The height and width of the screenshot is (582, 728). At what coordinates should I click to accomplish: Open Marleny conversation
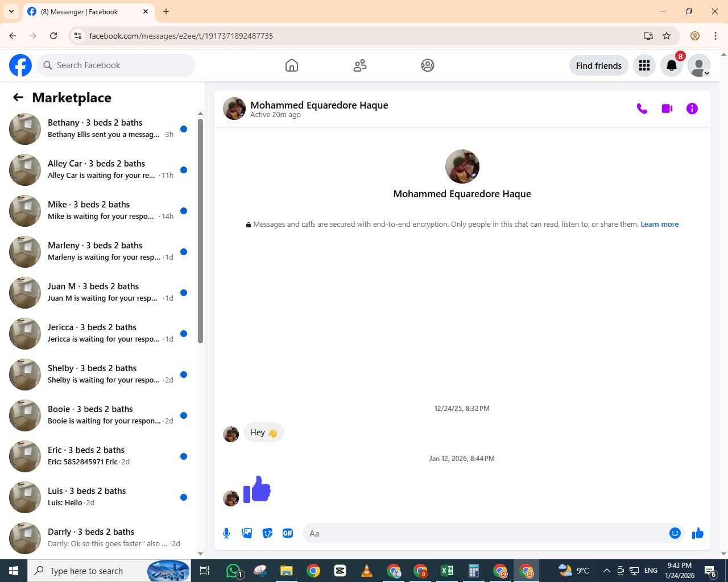click(x=98, y=252)
